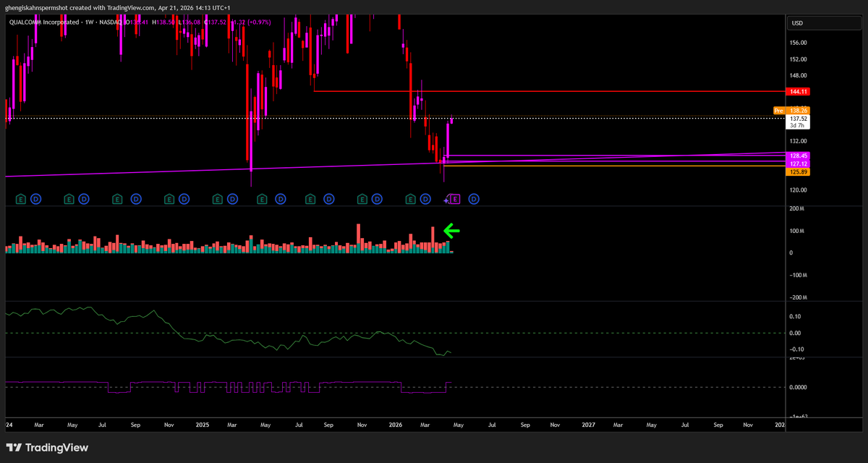The image size is (868, 463).
Task: Select the magenta 128.45 price label
Action: point(799,156)
